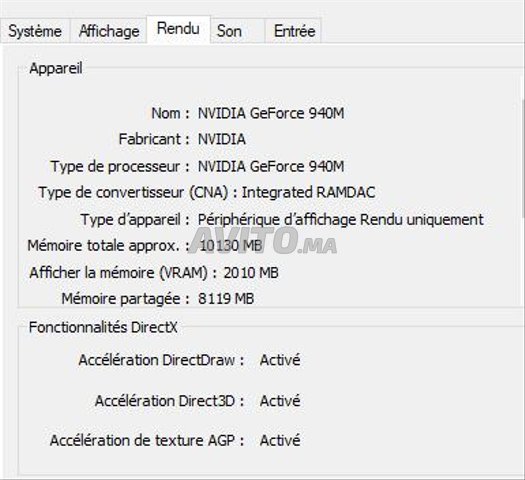525x480 pixels.
Task: Click the Accélération DirectDraw Activé status
Action: point(280,360)
